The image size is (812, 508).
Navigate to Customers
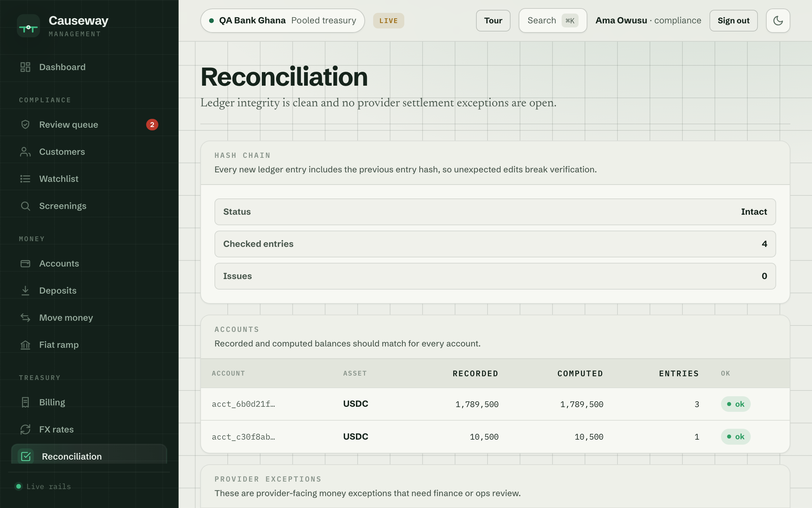point(89,152)
